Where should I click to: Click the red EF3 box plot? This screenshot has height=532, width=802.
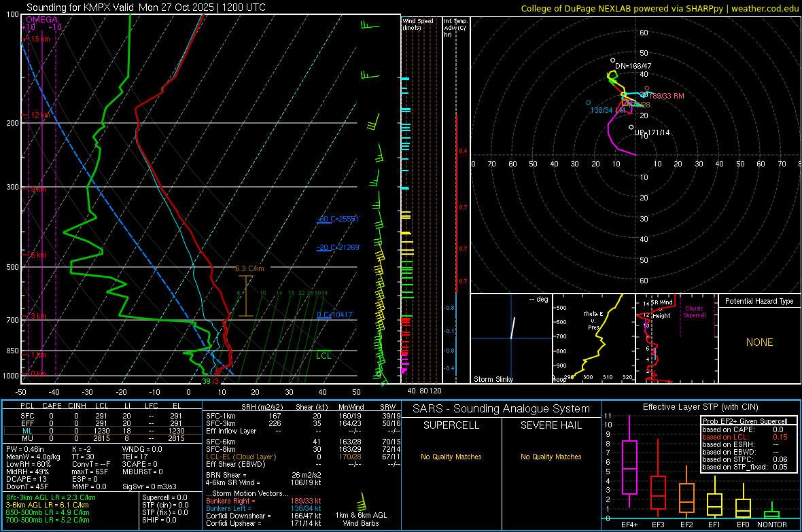[x=658, y=493]
